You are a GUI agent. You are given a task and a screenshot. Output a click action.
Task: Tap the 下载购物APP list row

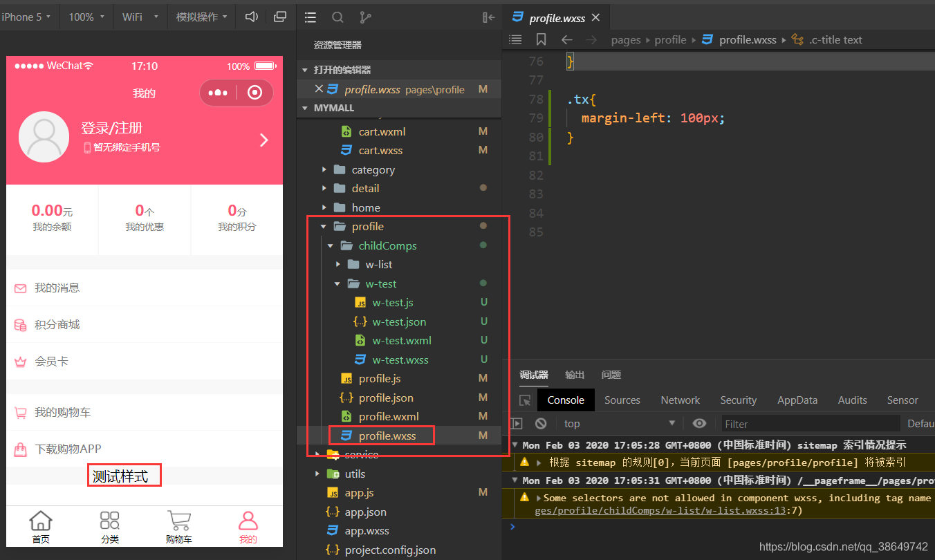pyautogui.click(x=145, y=449)
